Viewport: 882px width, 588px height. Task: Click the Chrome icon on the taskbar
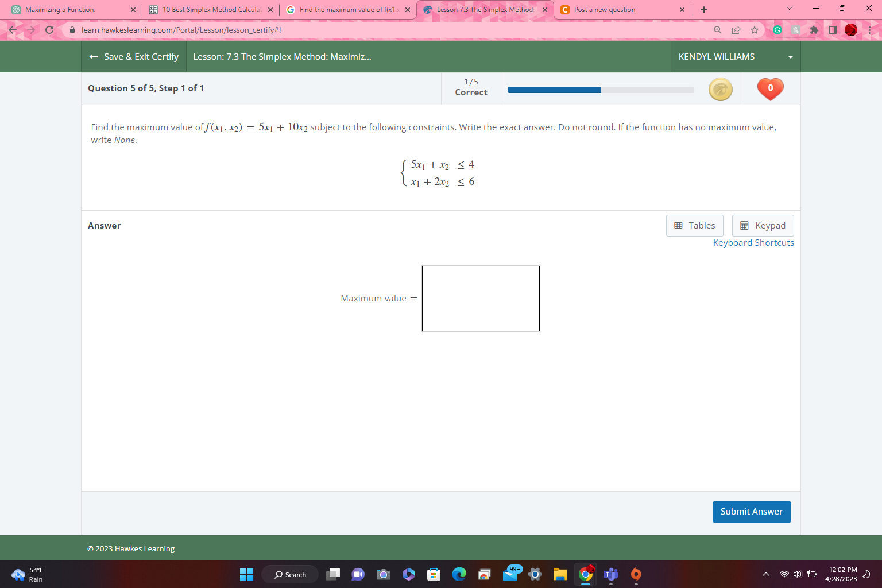click(586, 574)
